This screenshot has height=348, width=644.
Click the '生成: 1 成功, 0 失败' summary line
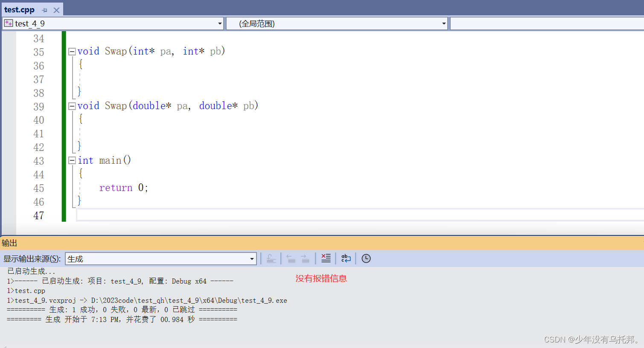pyautogui.click(x=122, y=310)
